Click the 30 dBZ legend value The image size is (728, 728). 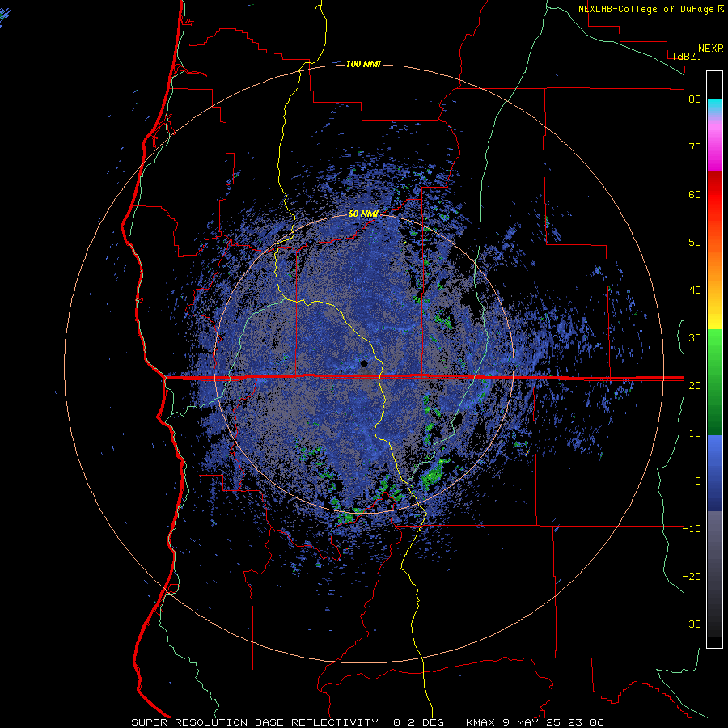(695, 337)
